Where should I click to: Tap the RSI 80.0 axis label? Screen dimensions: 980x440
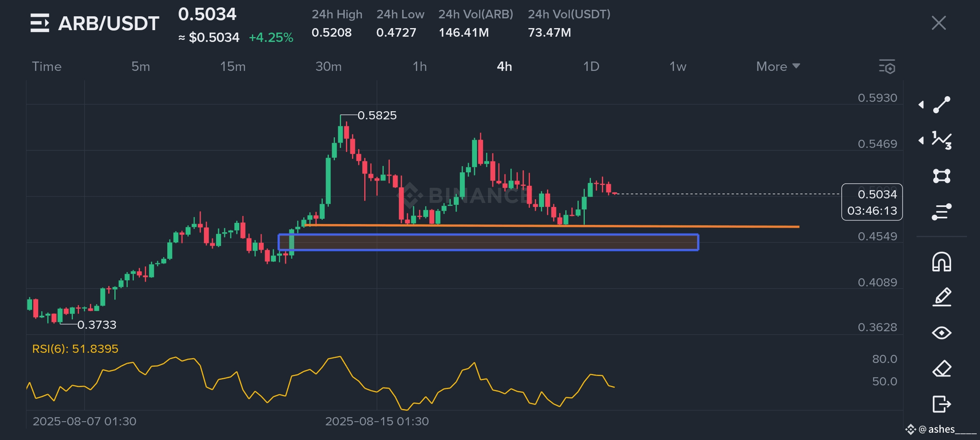pyautogui.click(x=885, y=359)
